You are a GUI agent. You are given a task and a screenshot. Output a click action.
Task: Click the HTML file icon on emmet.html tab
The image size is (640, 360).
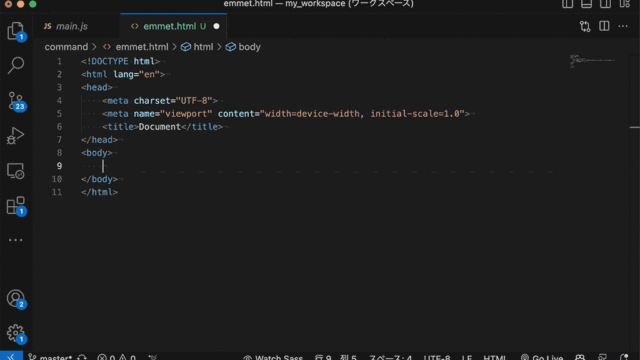click(134, 27)
